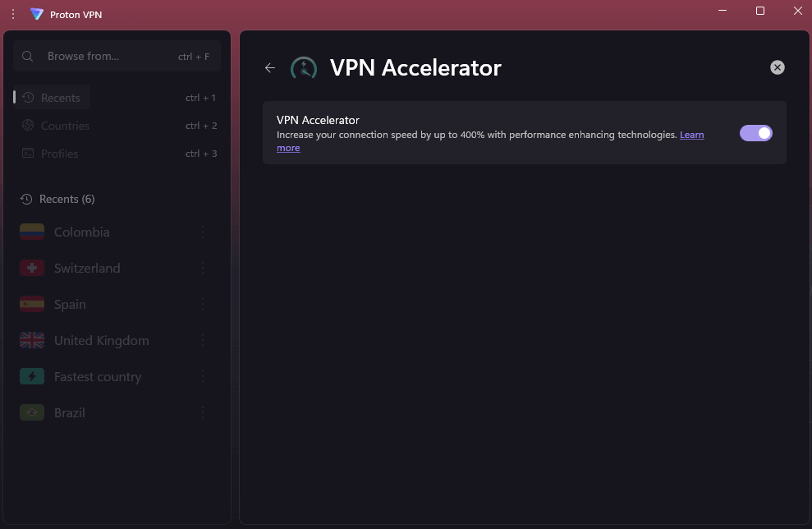Click the ctrl + F shortcut hint

point(194,57)
